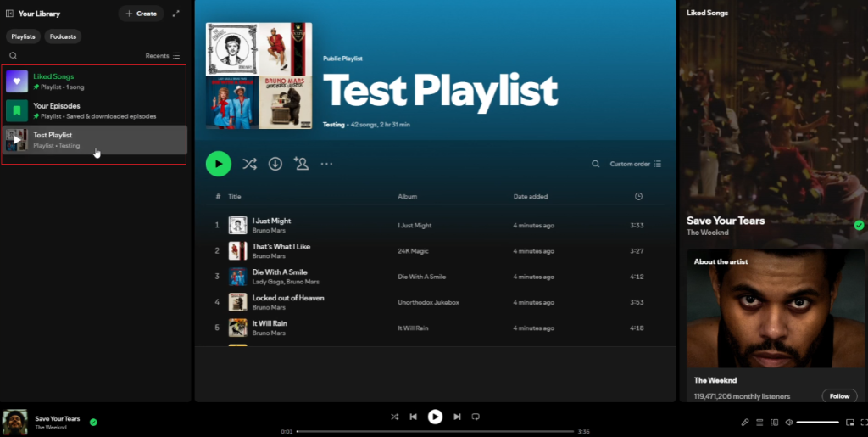This screenshot has width=868, height=437.
Task: Click the Public Playlist label
Action: coord(342,59)
